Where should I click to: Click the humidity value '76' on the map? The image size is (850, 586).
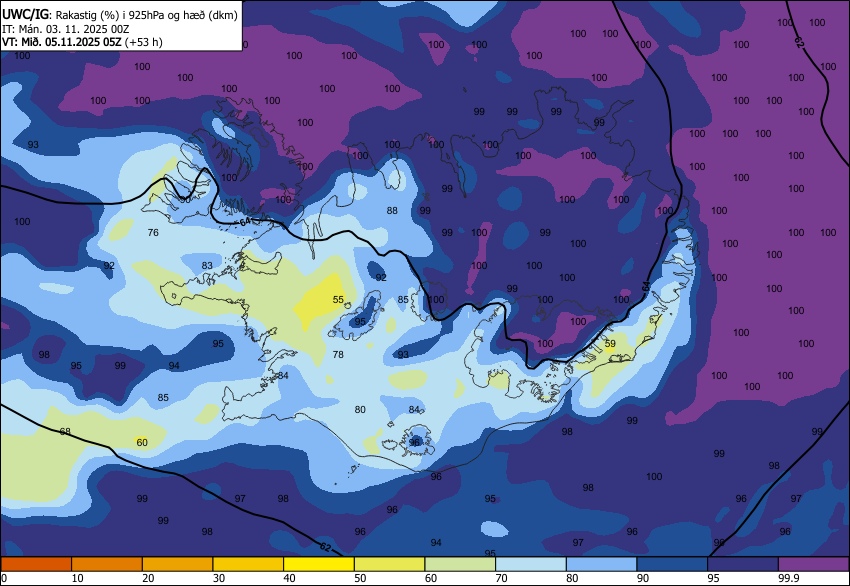point(153,233)
